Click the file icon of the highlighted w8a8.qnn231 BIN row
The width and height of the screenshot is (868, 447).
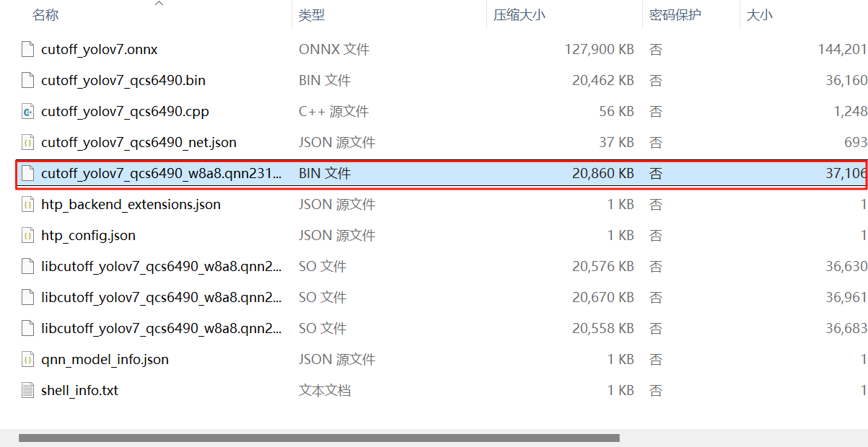click(x=28, y=174)
